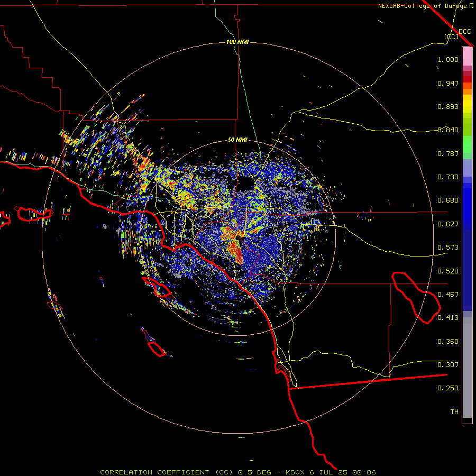This screenshot has width=476, height=476.
Task: Click the pink segment of the color bar
Action: pos(467,57)
